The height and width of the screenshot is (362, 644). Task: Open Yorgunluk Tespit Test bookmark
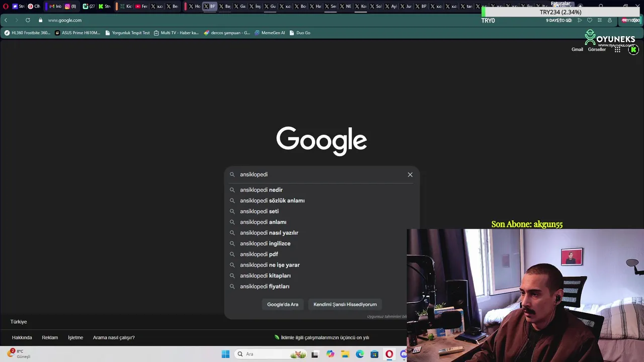[127, 33]
